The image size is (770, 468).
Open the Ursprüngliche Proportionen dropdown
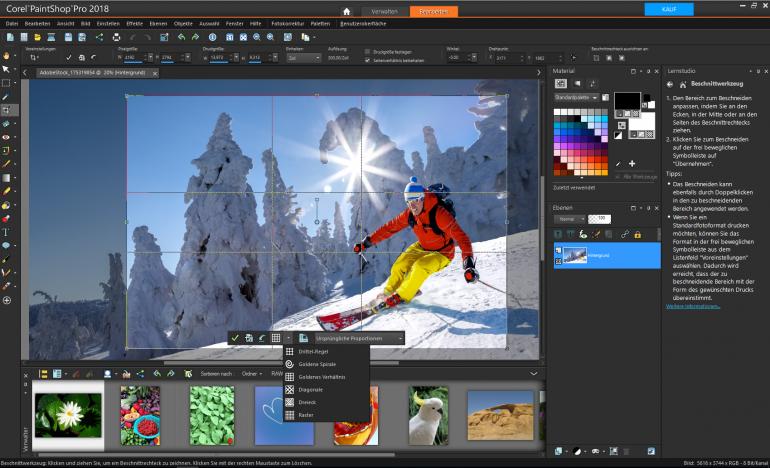point(359,338)
